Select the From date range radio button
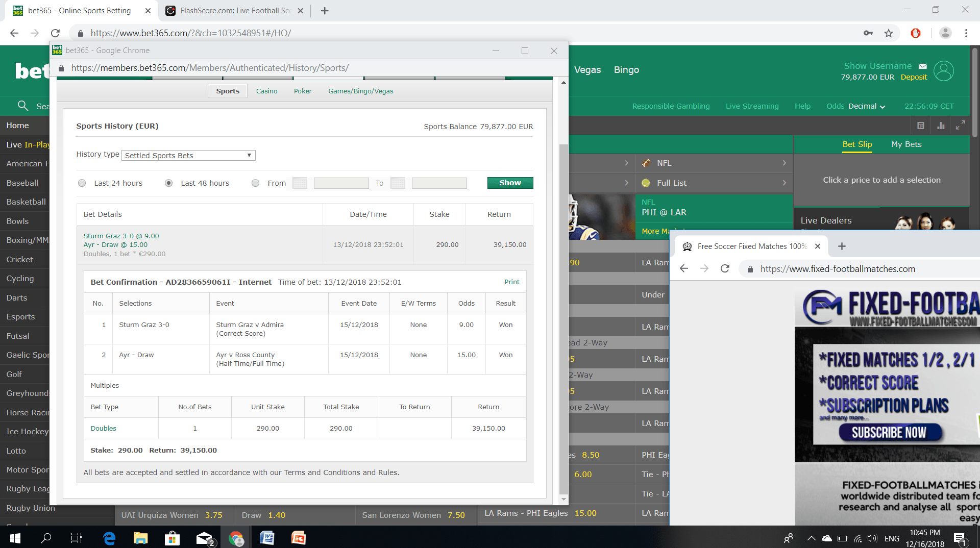Image resolution: width=980 pixels, height=548 pixels. (x=255, y=183)
